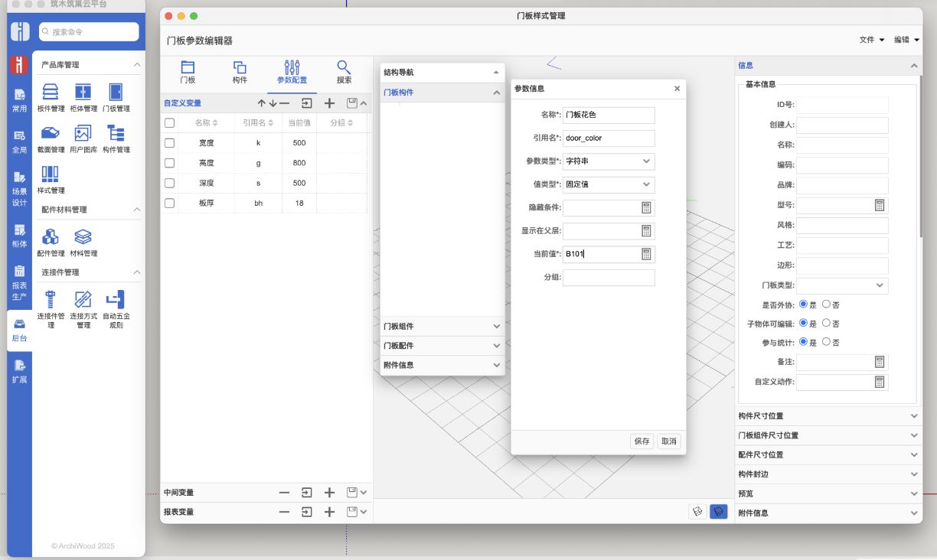Click the blue 3D cube view icon
Screen dimensions: 937x560
coord(718,512)
